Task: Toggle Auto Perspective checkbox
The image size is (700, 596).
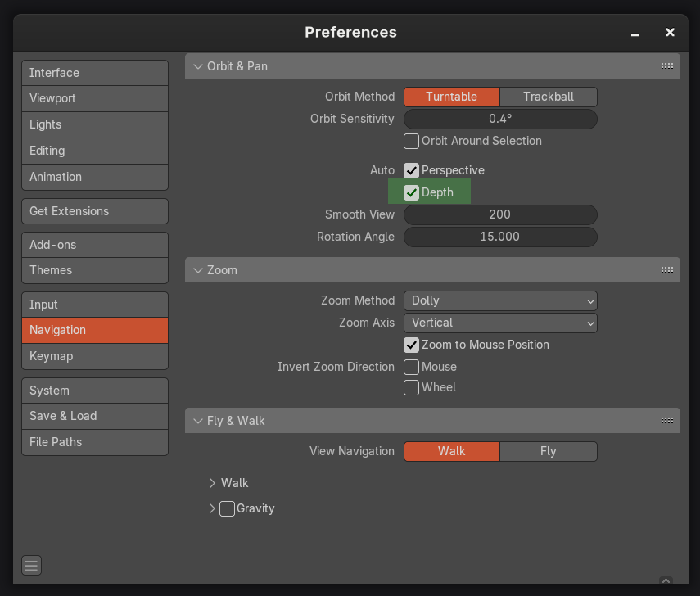Action: pos(411,170)
